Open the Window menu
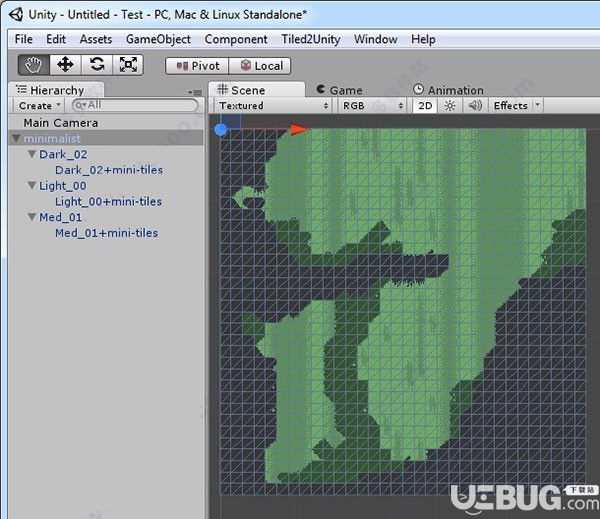The image size is (600, 519). click(x=375, y=39)
